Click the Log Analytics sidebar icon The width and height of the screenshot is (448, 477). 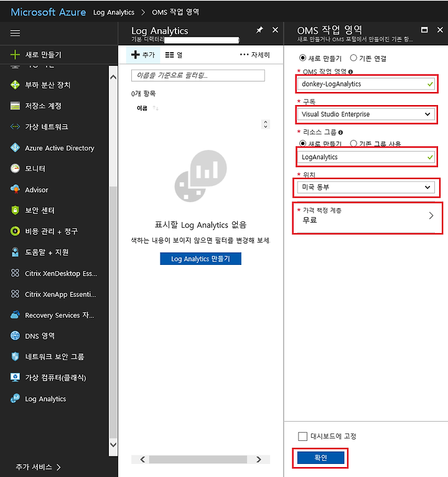point(15,399)
